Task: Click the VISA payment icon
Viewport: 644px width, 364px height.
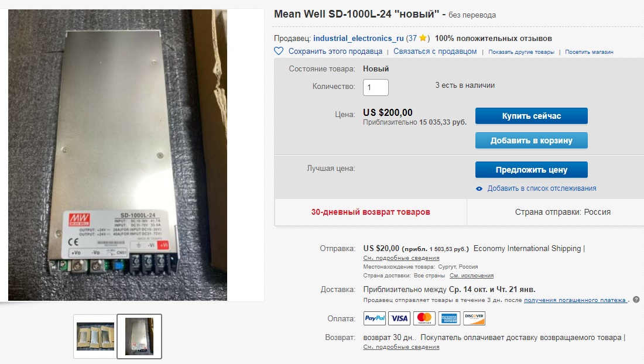Action: pyautogui.click(x=399, y=318)
